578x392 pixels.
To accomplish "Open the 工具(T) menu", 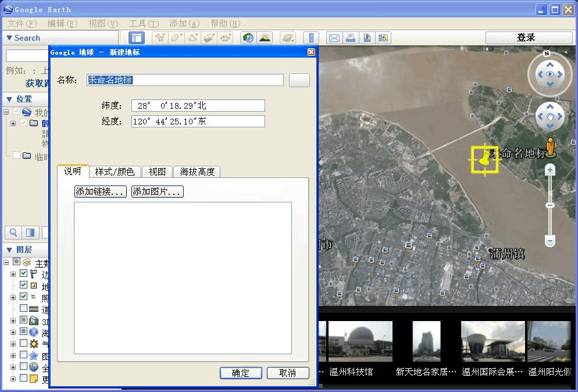I will point(144,24).
